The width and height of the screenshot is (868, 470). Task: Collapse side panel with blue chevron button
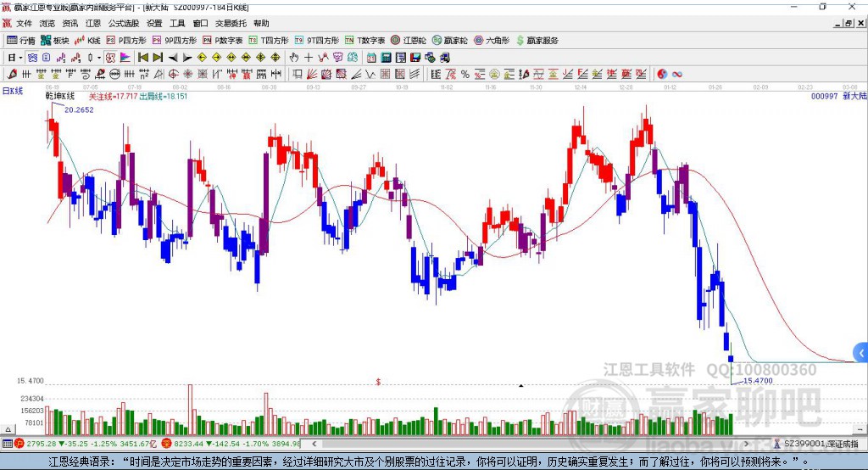[x=860, y=353]
